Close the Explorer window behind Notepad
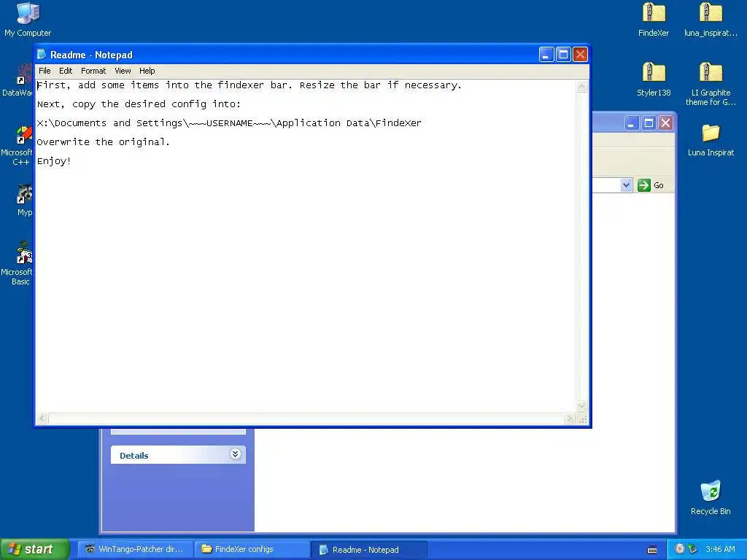This screenshot has width=747, height=560. [x=665, y=123]
